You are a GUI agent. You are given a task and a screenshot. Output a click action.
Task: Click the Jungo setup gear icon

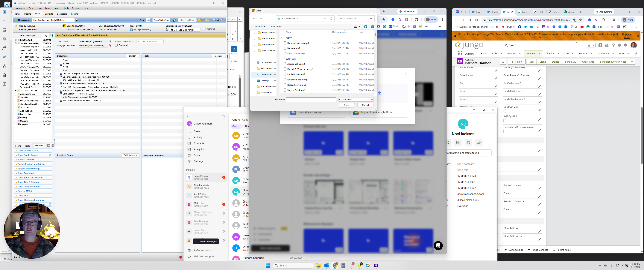[x=619, y=45]
